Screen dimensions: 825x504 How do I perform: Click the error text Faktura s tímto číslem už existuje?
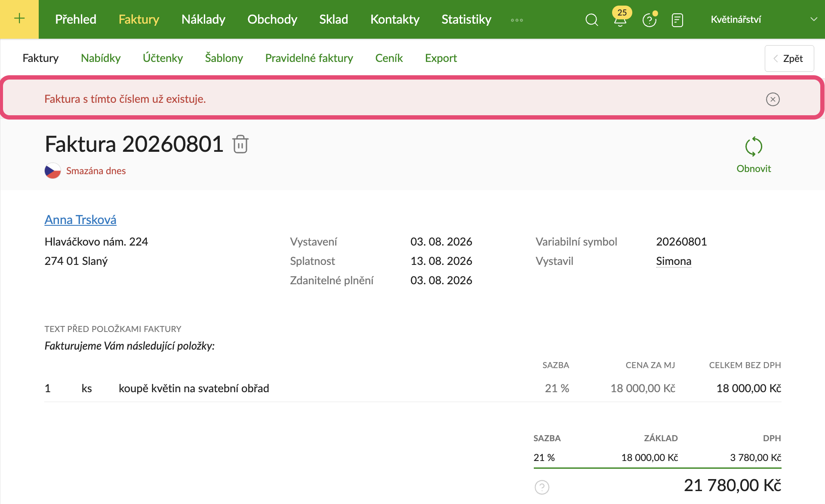[125, 99]
